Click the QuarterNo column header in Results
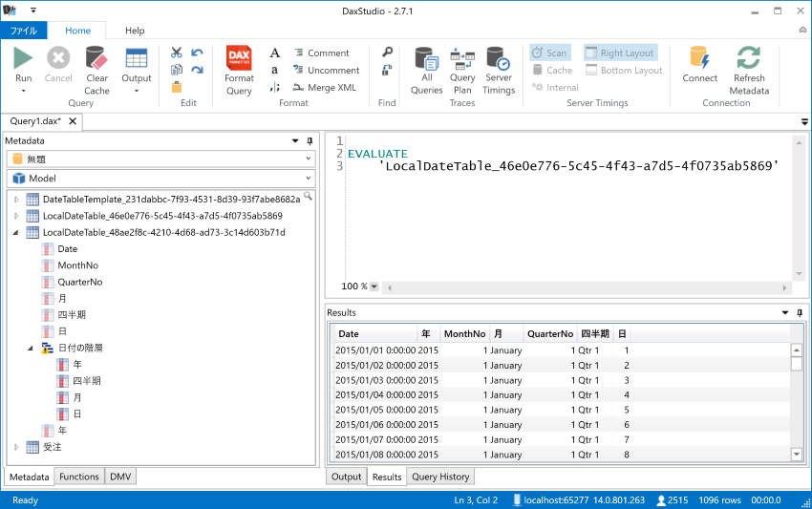 [x=550, y=334]
